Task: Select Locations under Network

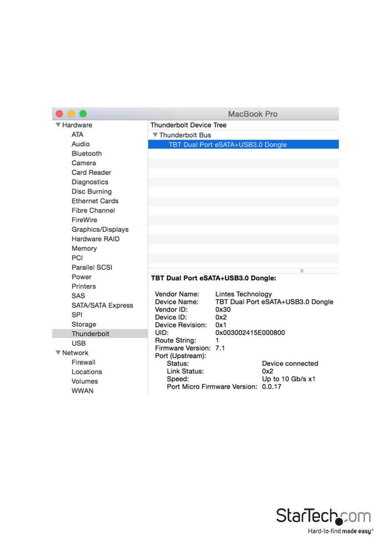Action: [87, 372]
